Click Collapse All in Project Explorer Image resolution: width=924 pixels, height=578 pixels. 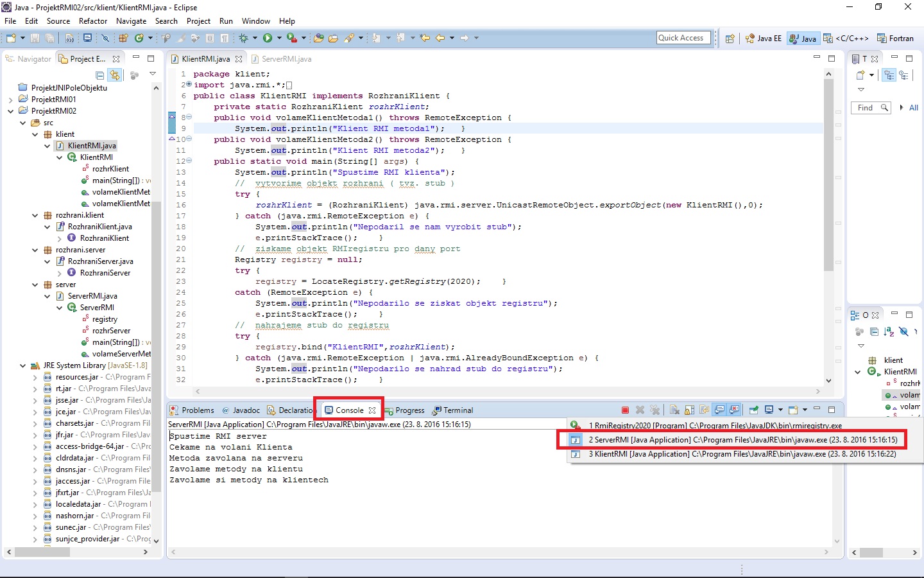click(100, 75)
